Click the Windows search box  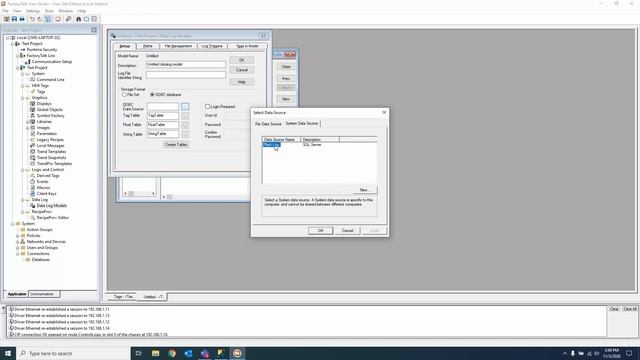click(73, 353)
